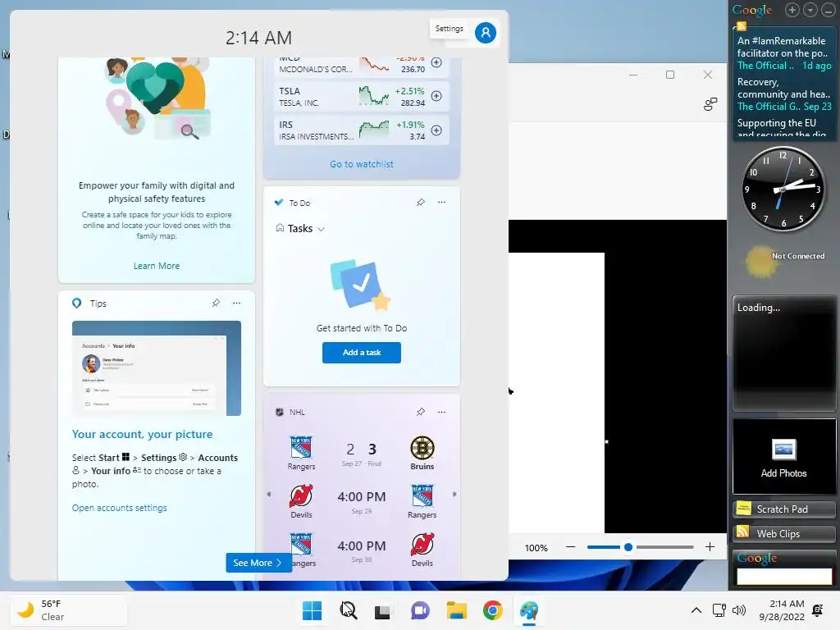Open taskbar Search
Image resolution: width=840 pixels, height=630 pixels.
point(348,610)
